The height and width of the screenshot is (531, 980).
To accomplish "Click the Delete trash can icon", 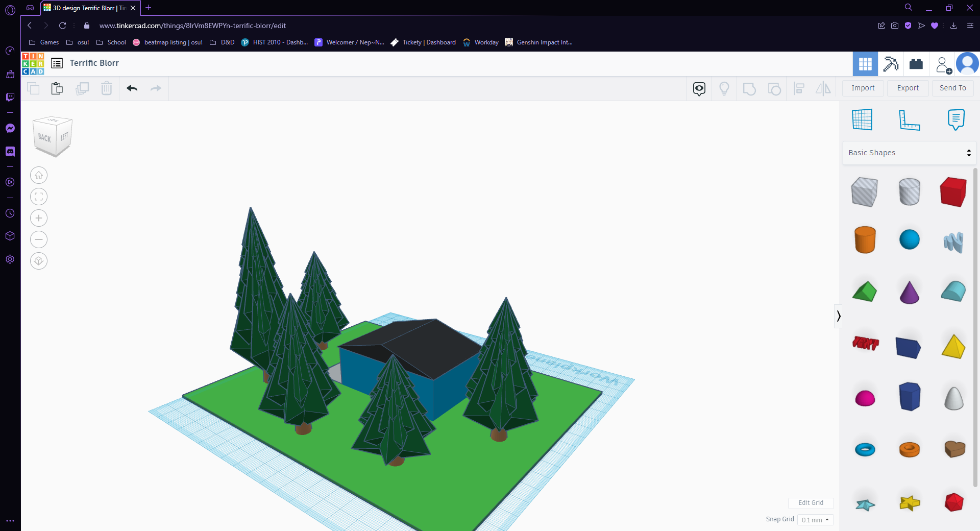I will tap(107, 88).
